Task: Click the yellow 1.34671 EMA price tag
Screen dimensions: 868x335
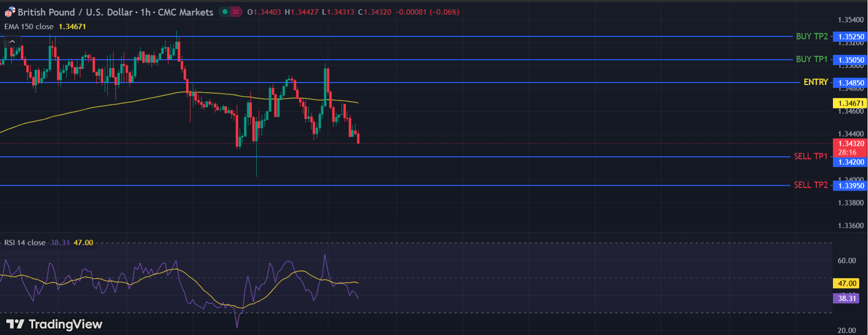Action: tap(850, 103)
